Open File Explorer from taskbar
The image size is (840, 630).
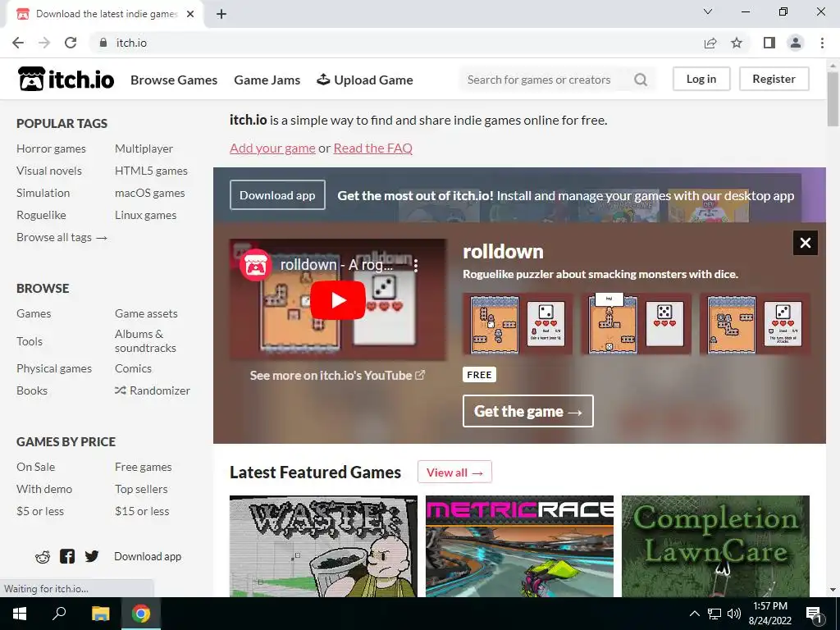pyautogui.click(x=100, y=614)
